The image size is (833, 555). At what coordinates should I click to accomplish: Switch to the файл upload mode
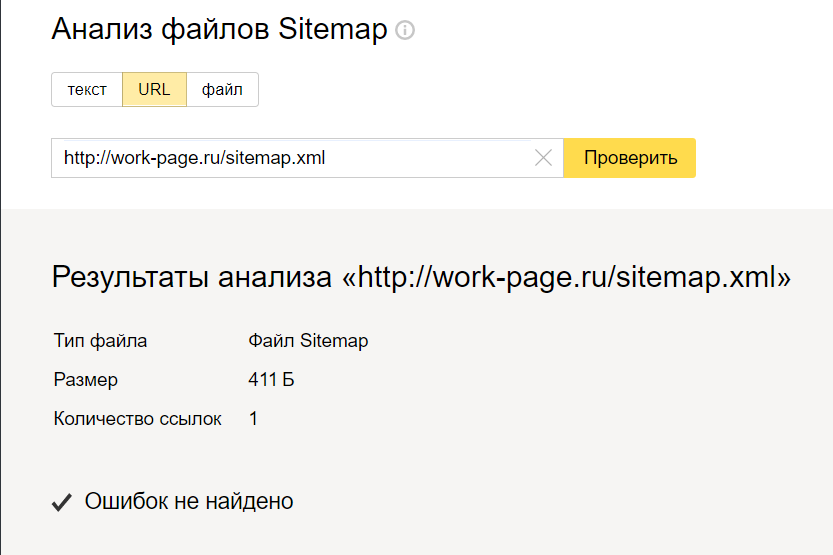pyautogui.click(x=222, y=89)
